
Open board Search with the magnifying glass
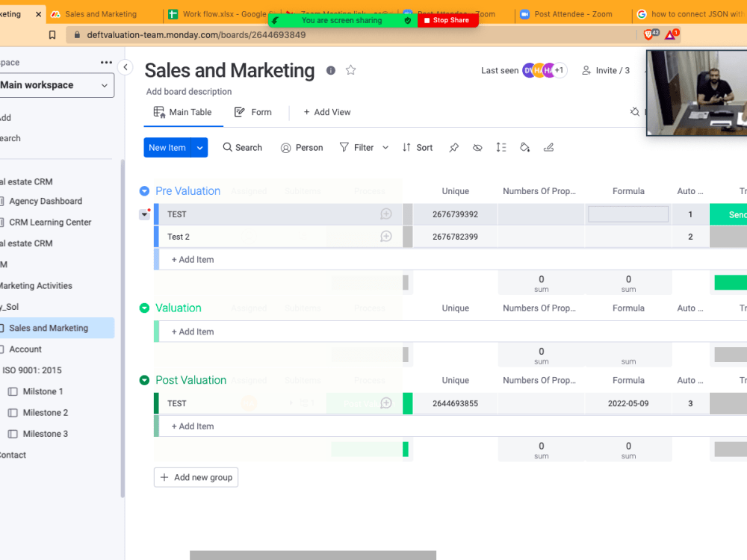point(242,147)
